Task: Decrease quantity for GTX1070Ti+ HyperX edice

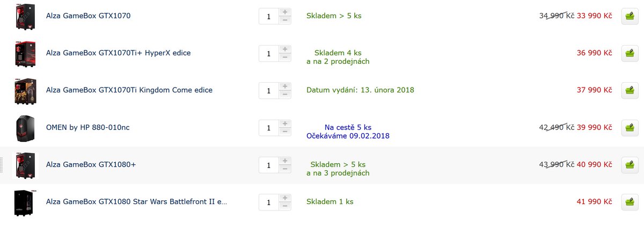Action: click(x=285, y=57)
